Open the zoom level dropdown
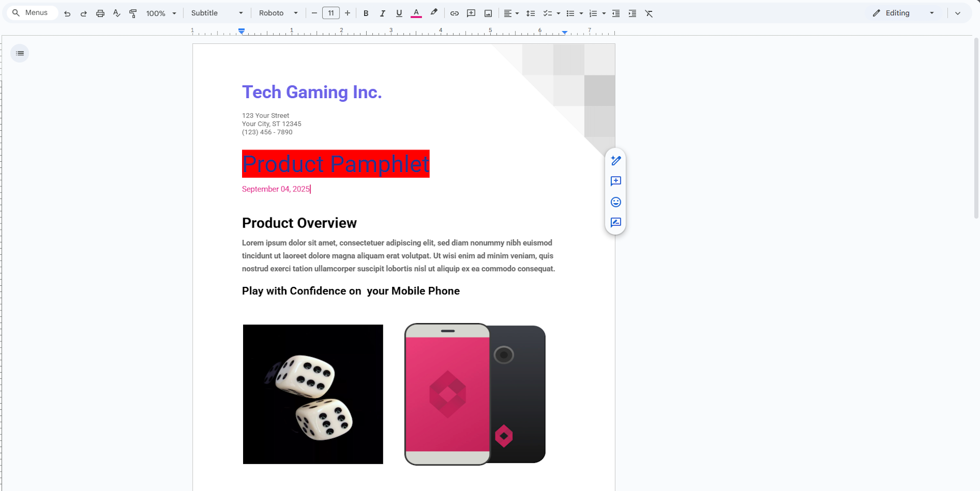This screenshot has width=980, height=491. pos(160,13)
